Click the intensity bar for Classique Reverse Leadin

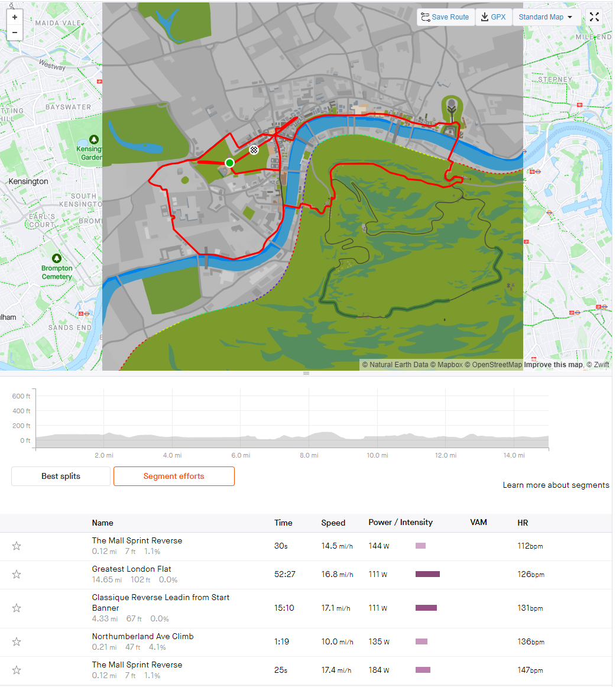(426, 608)
